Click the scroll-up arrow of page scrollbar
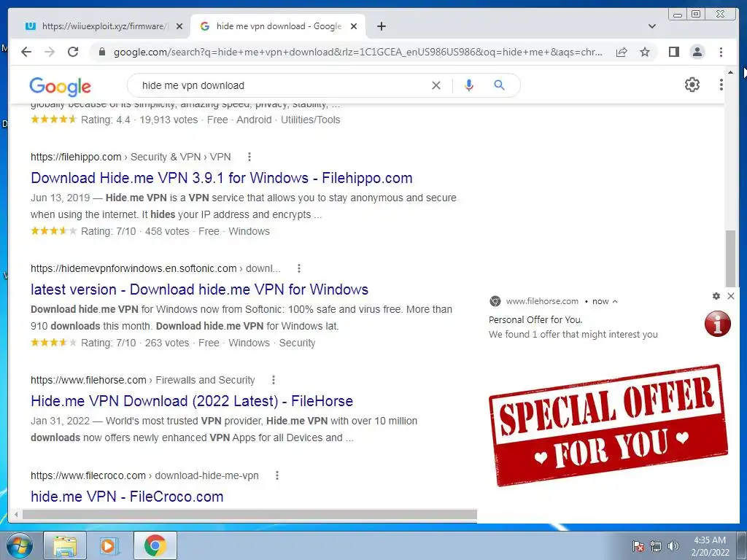747x560 pixels. point(730,72)
